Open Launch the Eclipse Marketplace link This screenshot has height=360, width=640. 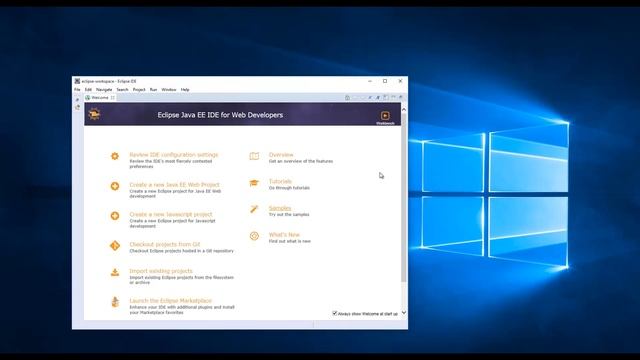pyautogui.click(x=171, y=300)
